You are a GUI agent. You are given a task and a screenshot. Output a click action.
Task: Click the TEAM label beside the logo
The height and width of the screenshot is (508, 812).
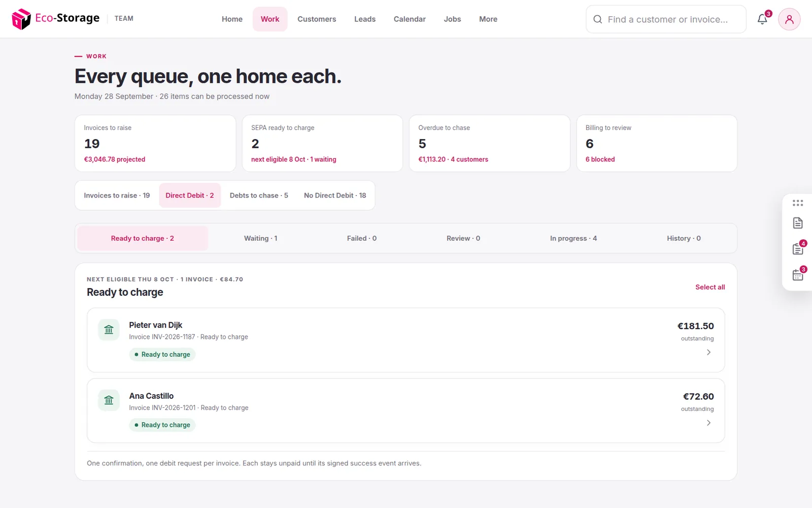pyautogui.click(x=124, y=19)
